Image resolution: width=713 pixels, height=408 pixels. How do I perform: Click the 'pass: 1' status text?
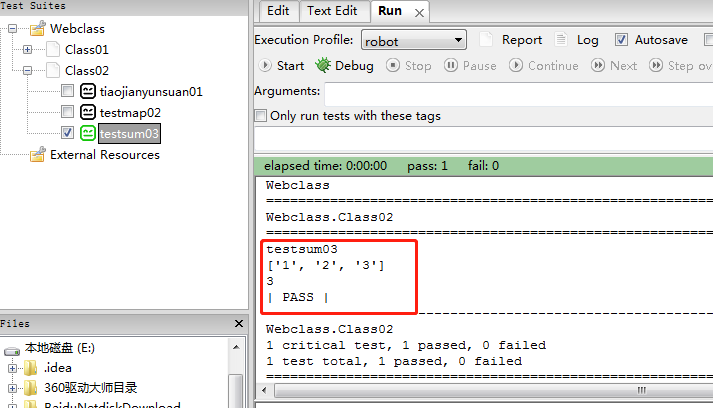click(x=427, y=166)
